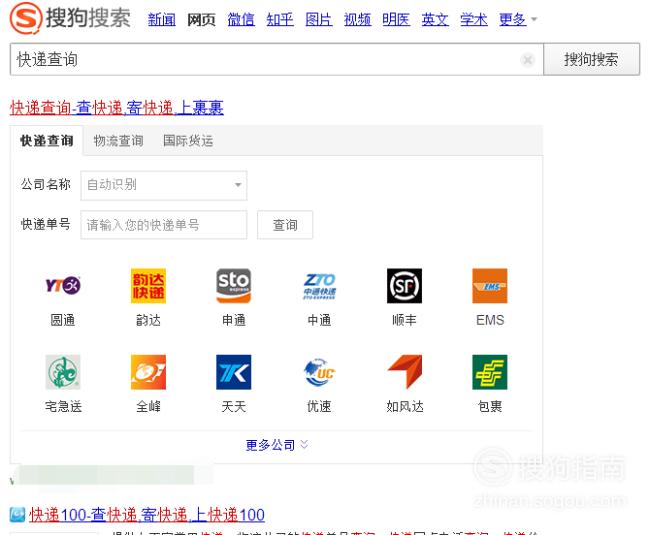This screenshot has width=650, height=535.
Task: Click the 优速 text label
Action: click(x=319, y=407)
